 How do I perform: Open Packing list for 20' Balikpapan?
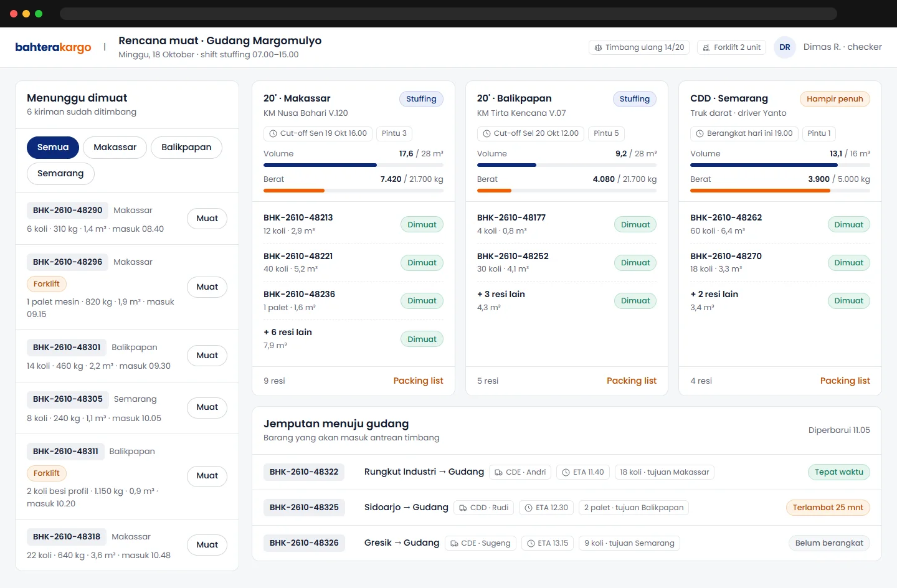coord(632,381)
